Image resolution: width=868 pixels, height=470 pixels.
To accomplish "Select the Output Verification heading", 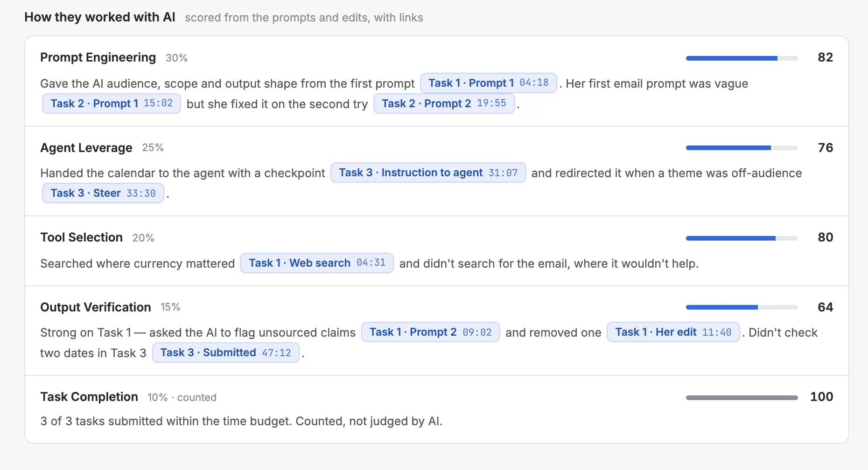I will coord(96,307).
